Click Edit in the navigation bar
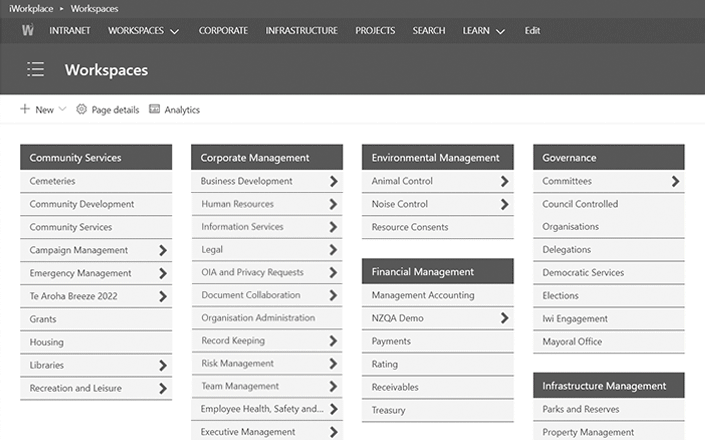The width and height of the screenshot is (705, 440). (532, 31)
